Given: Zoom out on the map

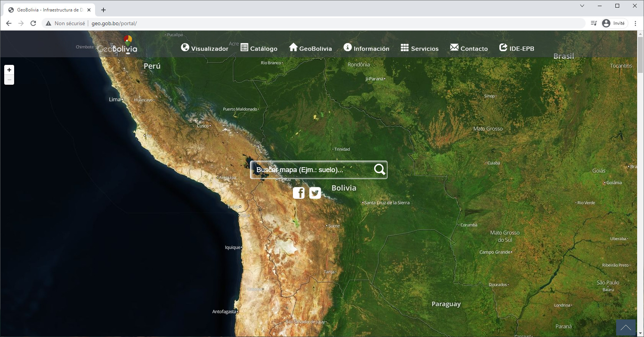Looking at the screenshot, I should click(9, 79).
